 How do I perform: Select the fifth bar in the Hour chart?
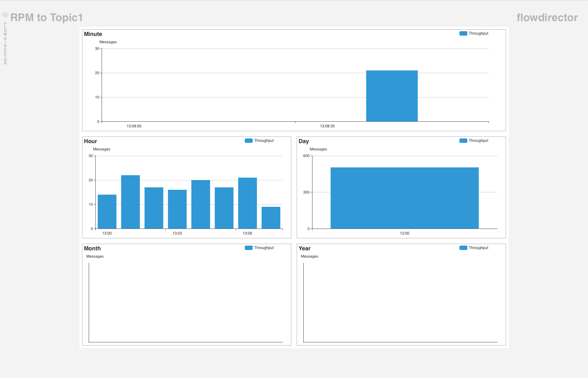pyautogui.click(x=200, y=204)
